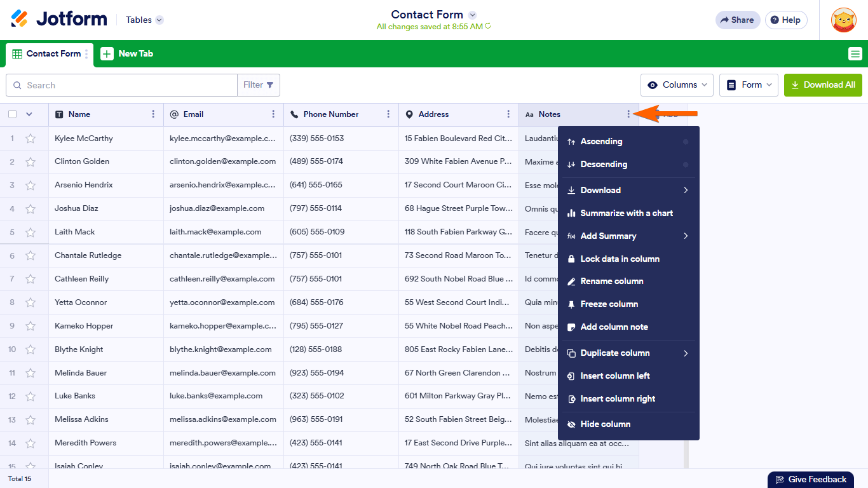Expand the Duplicate column submenu
The image size is (868, 488).
[628, 353]
